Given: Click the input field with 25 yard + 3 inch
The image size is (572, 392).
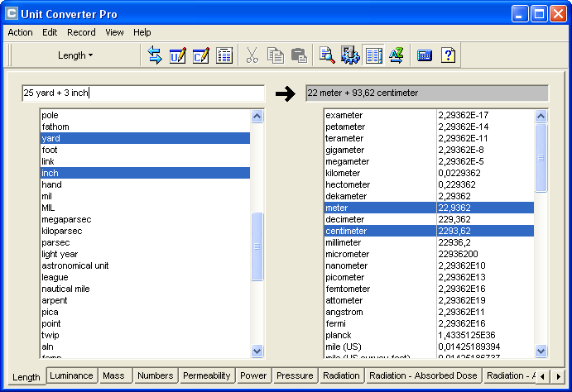Looking at the screenshot, I should click(x=143, y=93).
